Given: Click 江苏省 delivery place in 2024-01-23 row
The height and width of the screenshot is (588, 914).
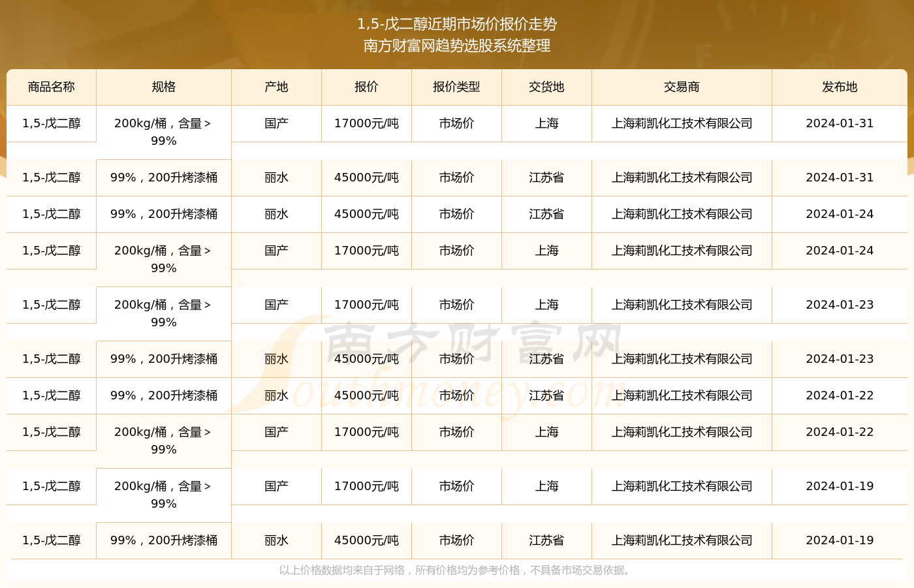Looking at the screenshot, I should (546, 359).
